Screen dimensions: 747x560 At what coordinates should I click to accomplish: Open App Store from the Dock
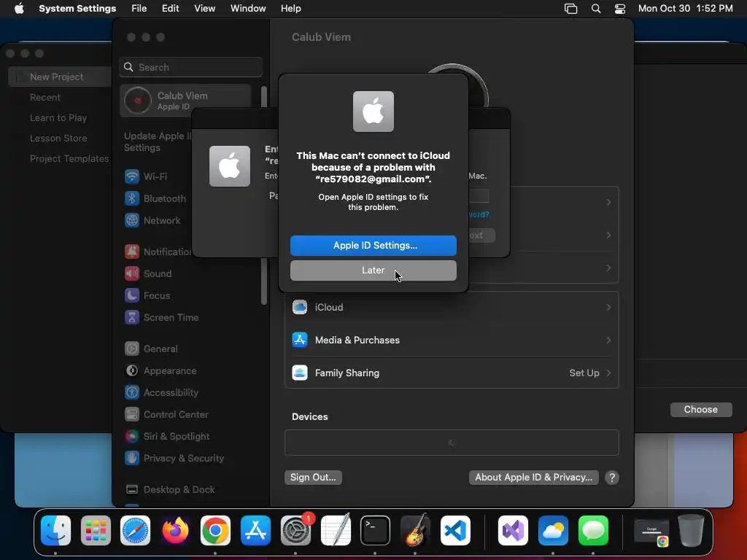point(255,530)
